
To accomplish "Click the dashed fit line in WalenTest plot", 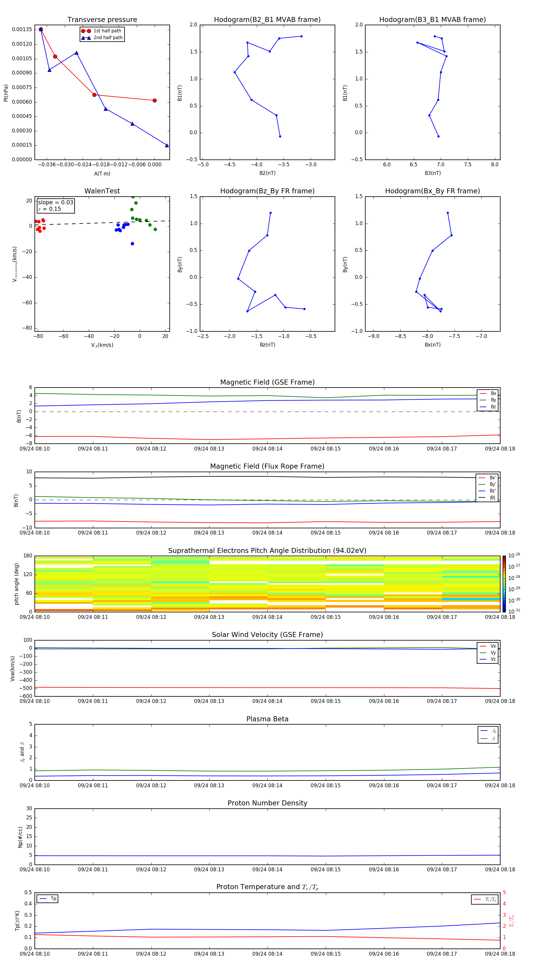I will (x=102, y=223).
